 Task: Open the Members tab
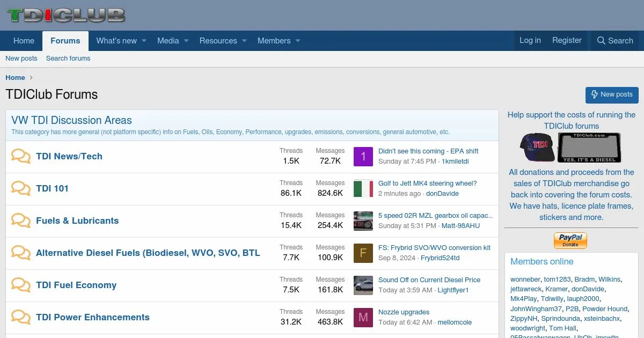[x=274, y=41]
